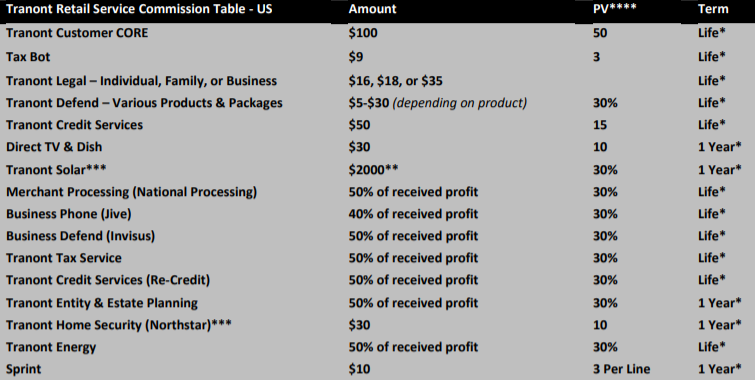Click the Direct TV & Dish entry
The image size is (755, 380).
[54, 147]
